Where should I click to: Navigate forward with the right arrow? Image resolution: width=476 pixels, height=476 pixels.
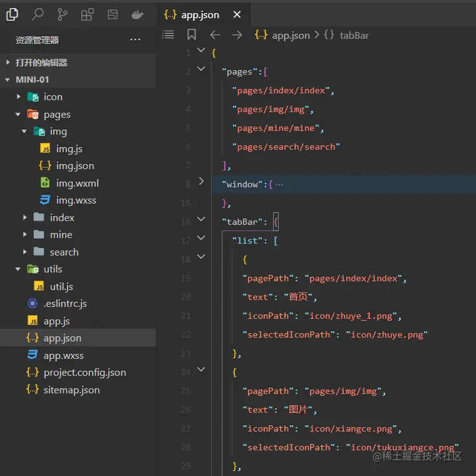click(x=237, y=35)
